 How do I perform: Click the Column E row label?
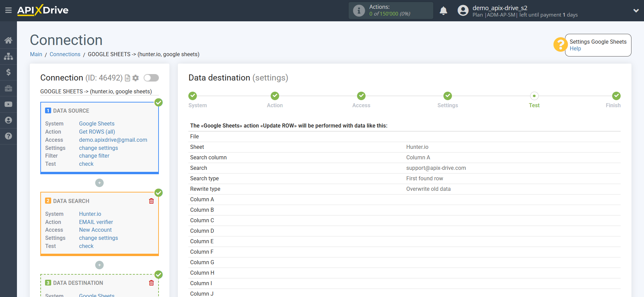tap(202, 242)
